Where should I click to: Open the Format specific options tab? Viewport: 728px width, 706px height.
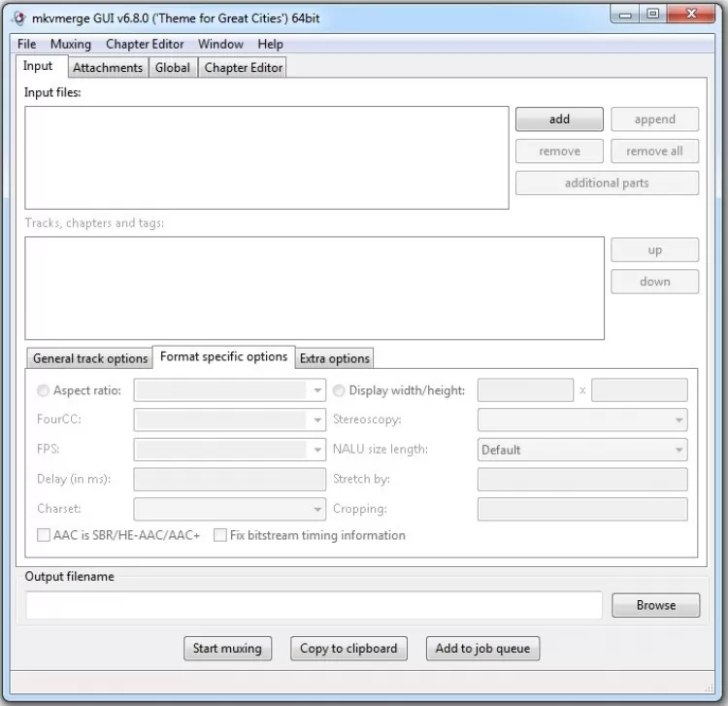[x=224, y=356]
